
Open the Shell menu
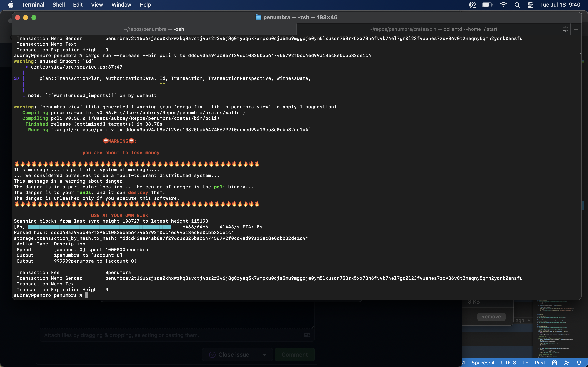(x=58, y=5)
